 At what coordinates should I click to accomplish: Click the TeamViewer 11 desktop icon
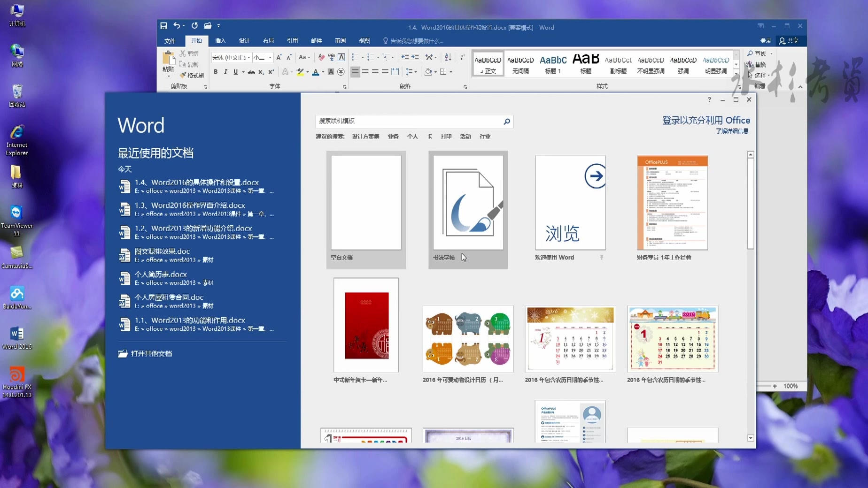click(17, 221)
